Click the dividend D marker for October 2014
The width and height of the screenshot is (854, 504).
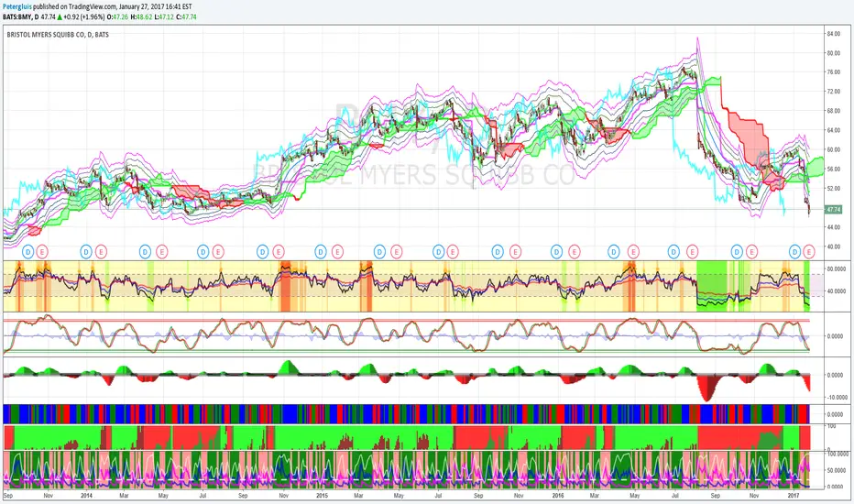tap(263, 252)
